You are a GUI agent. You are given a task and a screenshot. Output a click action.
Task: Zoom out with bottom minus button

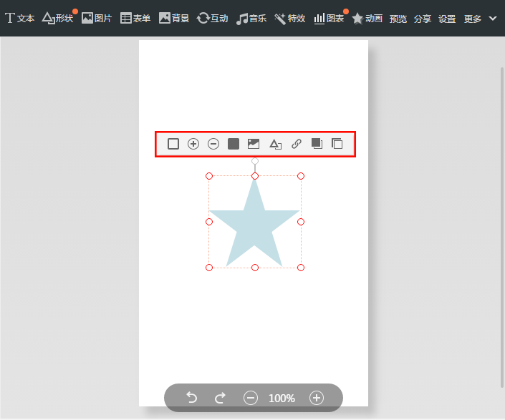point(251,398)
